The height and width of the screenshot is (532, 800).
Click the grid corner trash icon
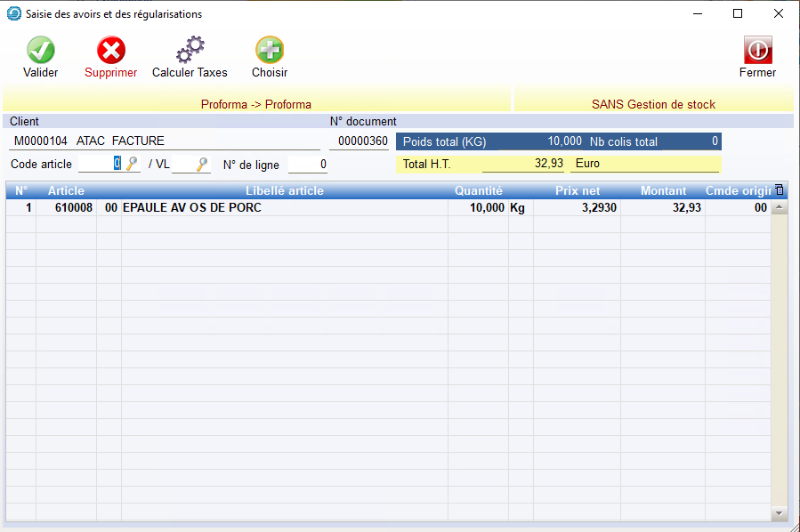pos(780,189)
